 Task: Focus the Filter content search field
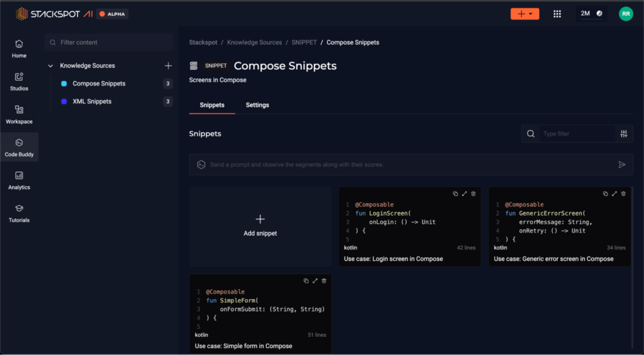coord(109,42)
